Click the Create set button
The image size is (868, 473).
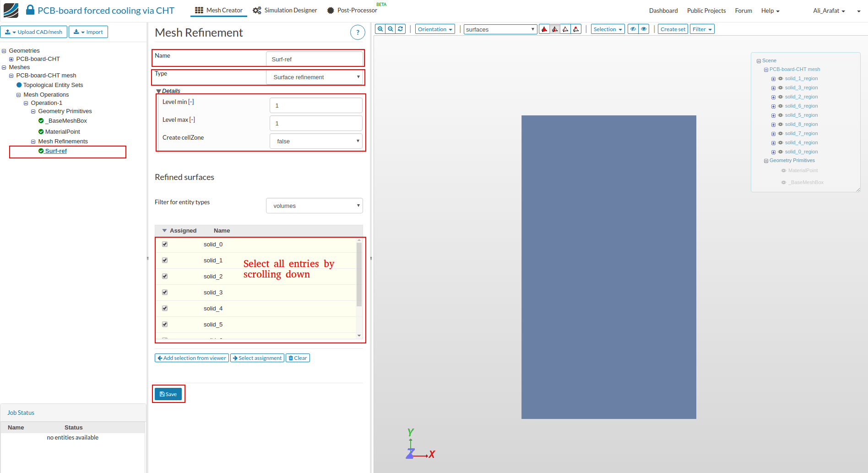click(x=673, y=29)
